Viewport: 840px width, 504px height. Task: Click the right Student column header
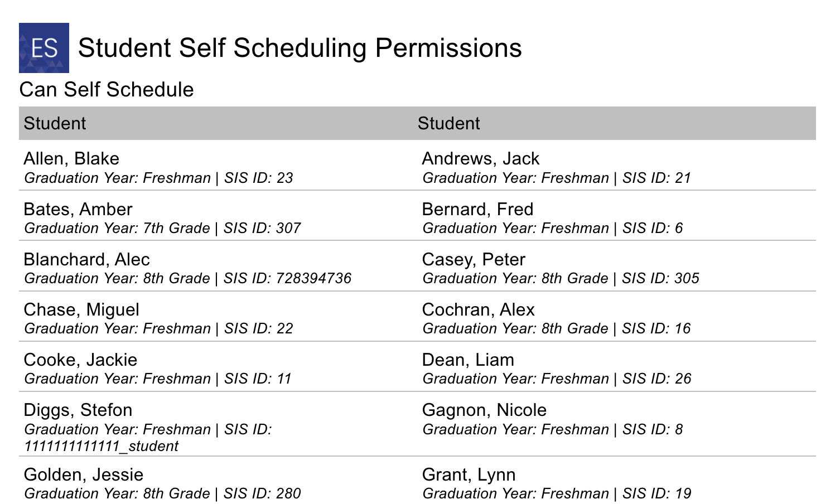pos(448,123)
